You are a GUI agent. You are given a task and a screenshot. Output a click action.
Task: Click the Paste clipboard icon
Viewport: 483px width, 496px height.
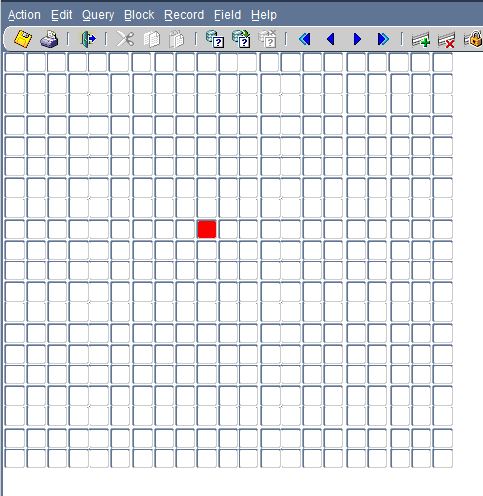[x=177, y=39]
